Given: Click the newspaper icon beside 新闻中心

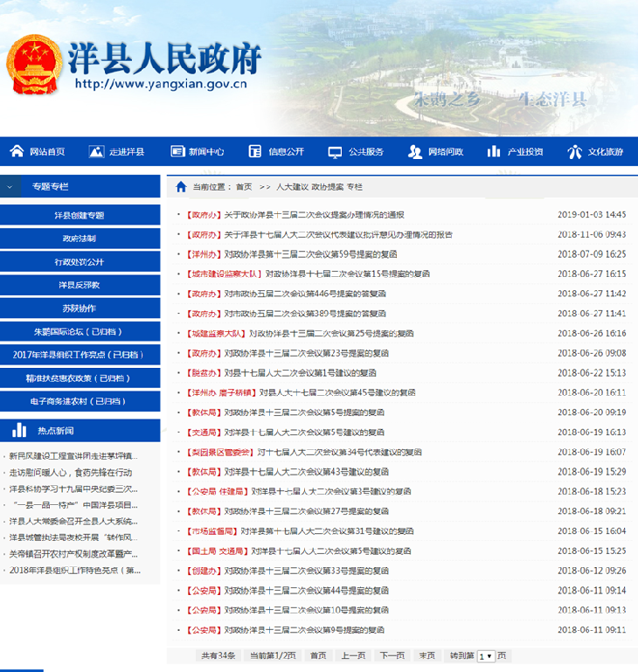Looking at the screenshot, I should point(177,151).
